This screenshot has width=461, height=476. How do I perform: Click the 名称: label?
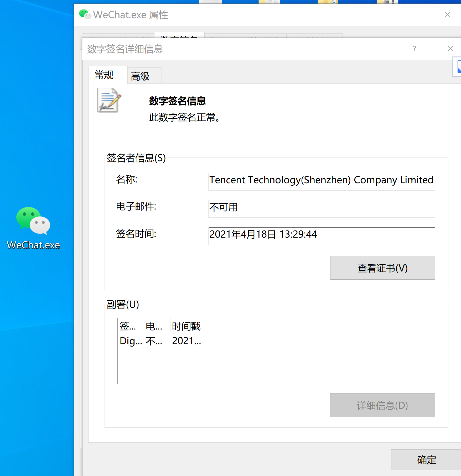pyautogui.click(x=127, y=179)
